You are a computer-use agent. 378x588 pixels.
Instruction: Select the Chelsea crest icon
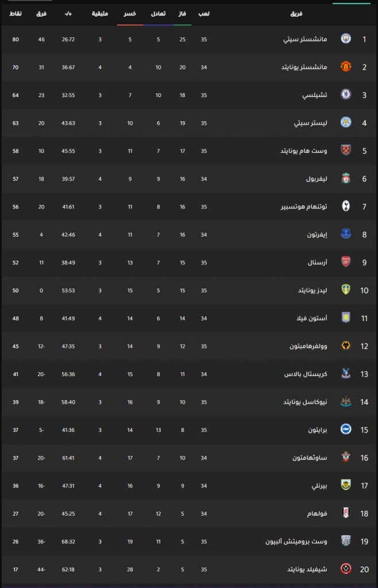pos(346,95)
